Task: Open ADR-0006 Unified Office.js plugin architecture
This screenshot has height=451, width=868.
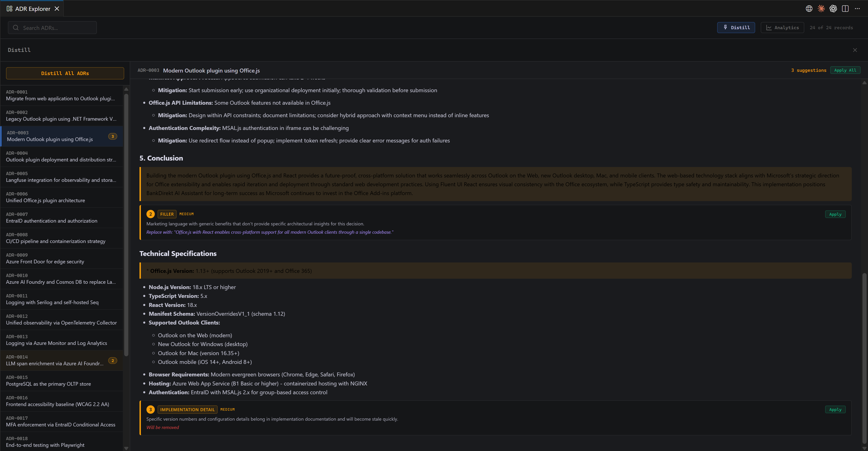Action: point(62,197)
